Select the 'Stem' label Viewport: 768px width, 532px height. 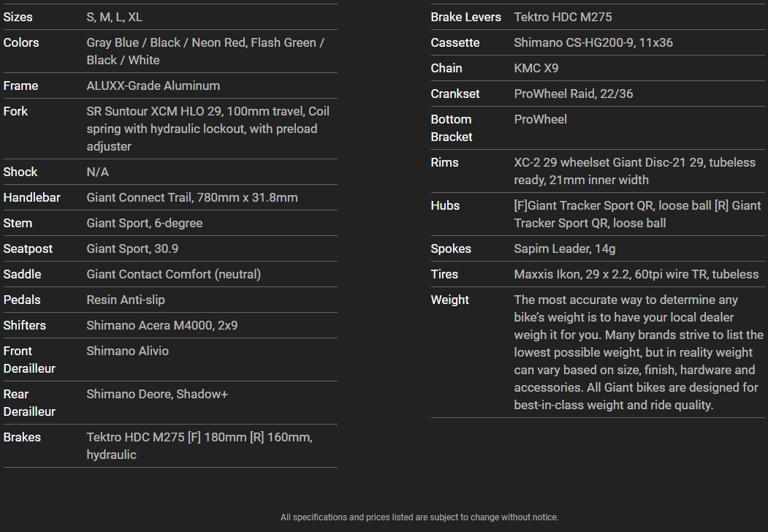18,223
